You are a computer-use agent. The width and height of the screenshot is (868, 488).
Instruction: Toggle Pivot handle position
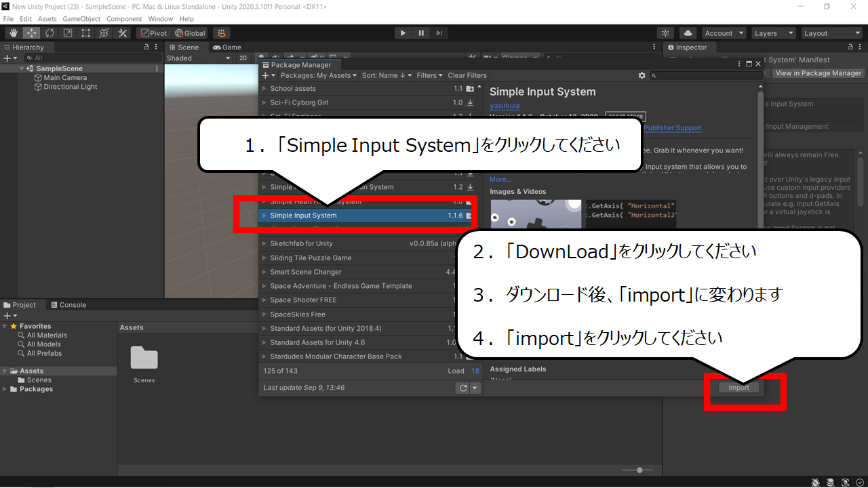tap(154, 33)
